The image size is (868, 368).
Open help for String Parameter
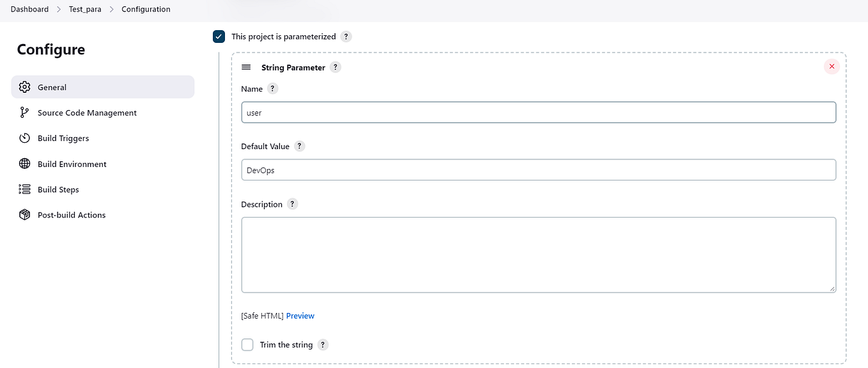336,67
